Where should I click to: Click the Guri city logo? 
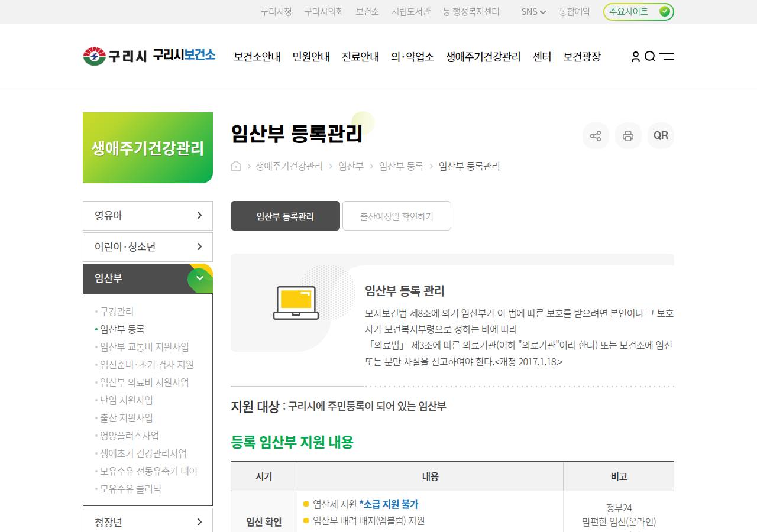click(115, 56)
